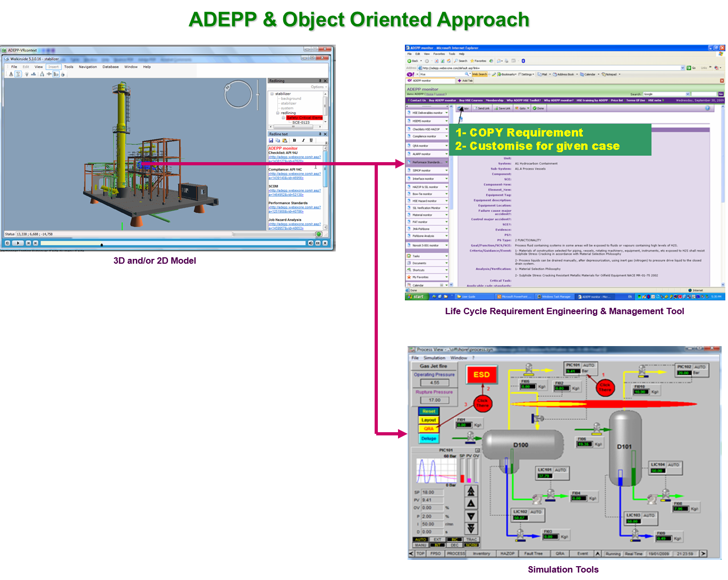Switch to HAZOP tab in Process View bottom bar
728x580 pixels.
click(x=507, y=554)
